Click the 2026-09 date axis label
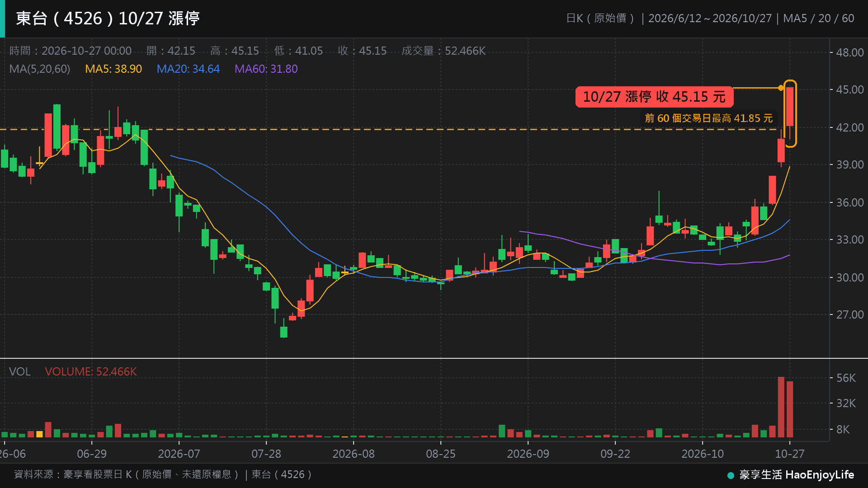 click(528, 454)
